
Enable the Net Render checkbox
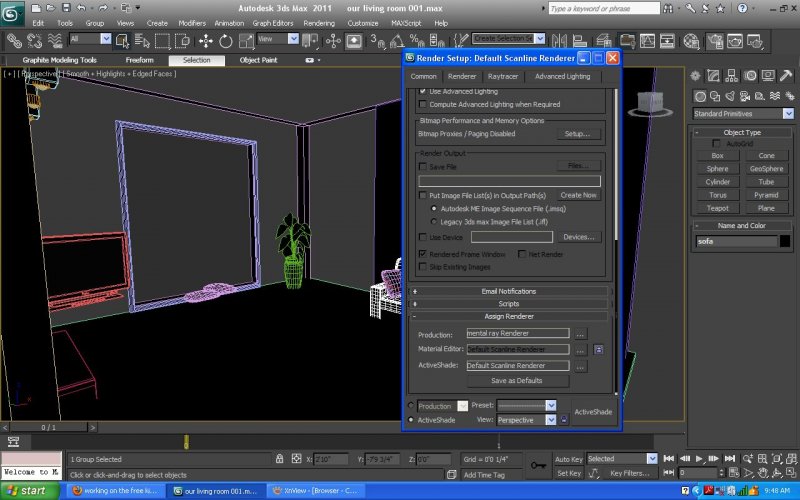pyautogui.click(x=522, y=254)
